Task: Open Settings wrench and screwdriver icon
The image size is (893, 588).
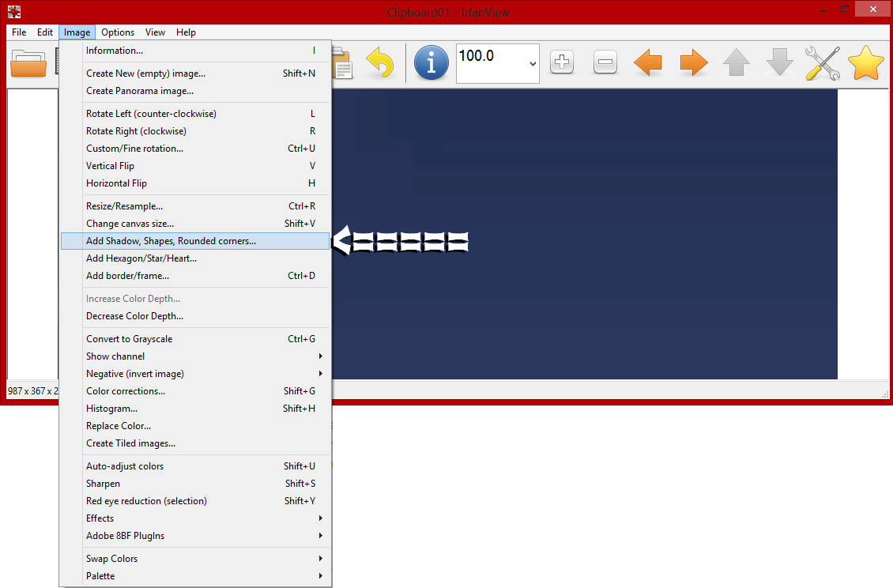Action: pos(823,62)
